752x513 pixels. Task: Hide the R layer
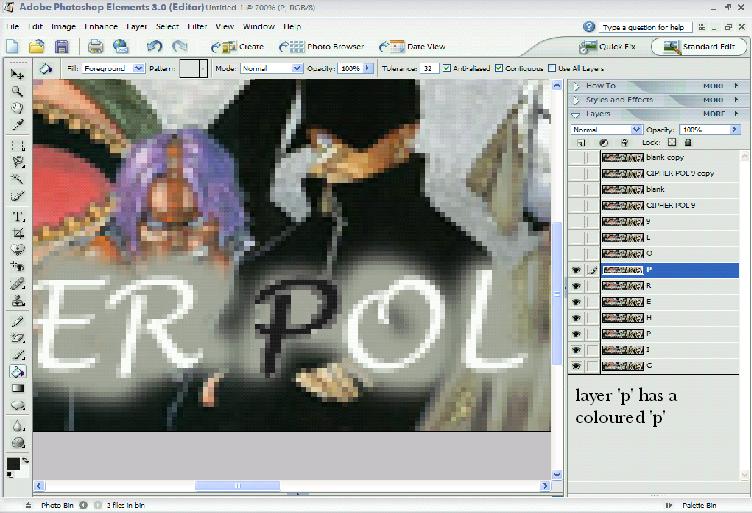point(576,286)
